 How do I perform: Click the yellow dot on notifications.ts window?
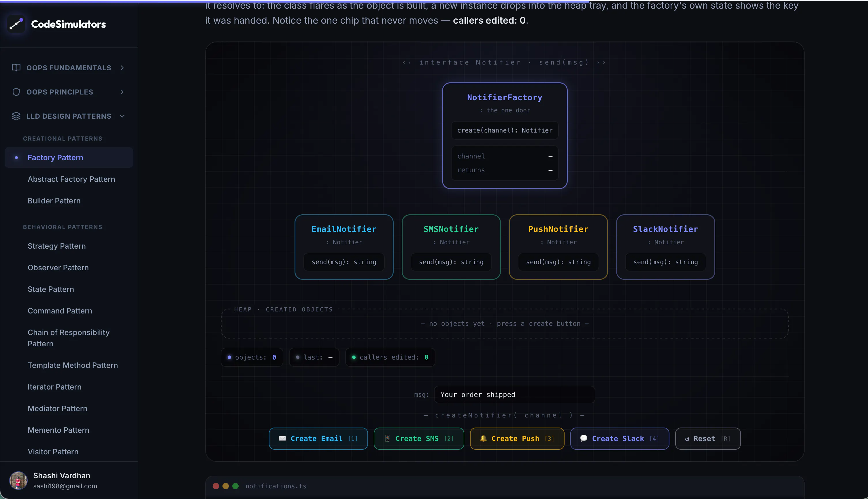[x=226, y=486]
